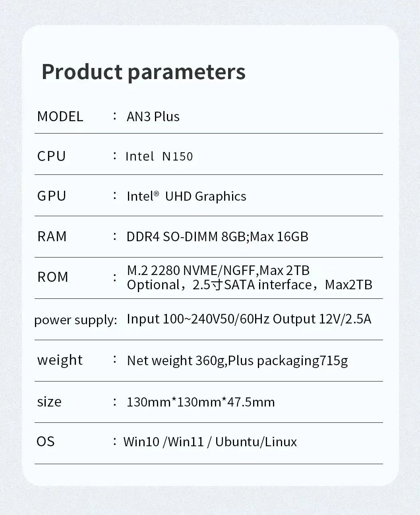Image resolution: width=420 pixels, height=515 pixels.
Task: Click the 130mm*130mm*47.5mm dimensions
Action: [201, 402]
